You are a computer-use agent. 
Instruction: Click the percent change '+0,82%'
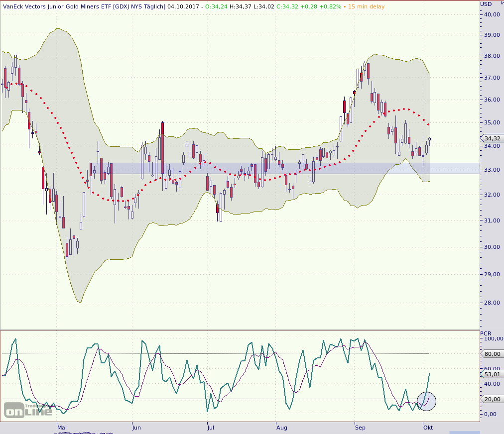330,6
